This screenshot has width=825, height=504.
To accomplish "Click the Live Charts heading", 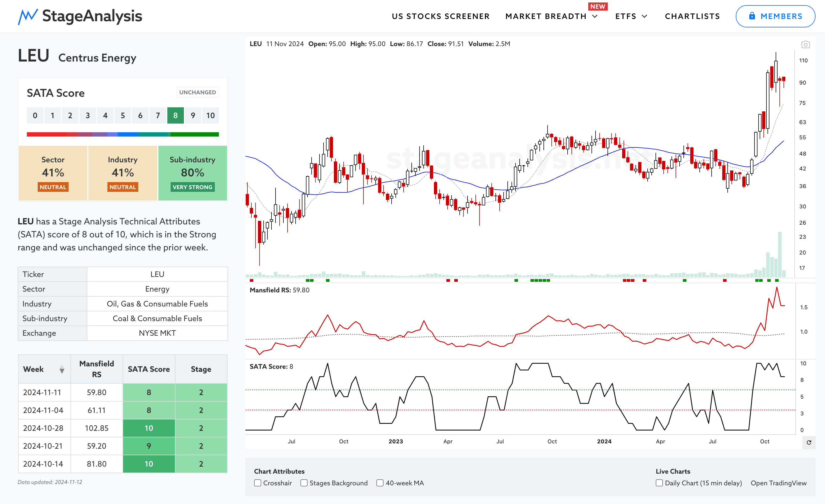I will click(673, 471).
